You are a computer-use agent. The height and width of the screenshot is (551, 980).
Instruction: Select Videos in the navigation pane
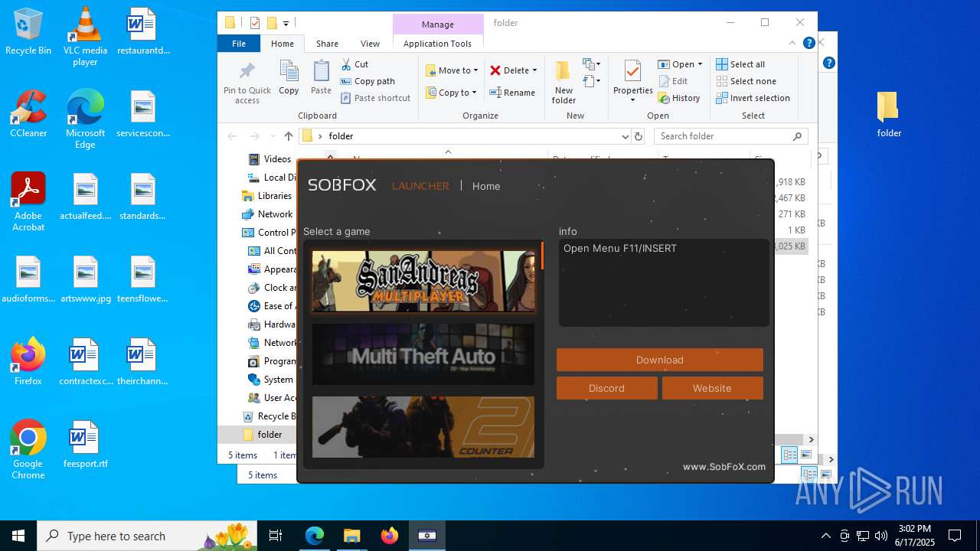click(x=269, y=159)
